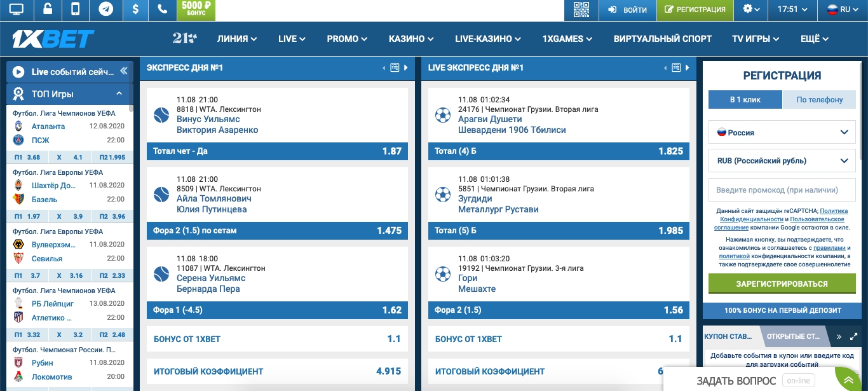Open the RUB currency dropdown
This screenshot has width=868, height=391.
782,161
